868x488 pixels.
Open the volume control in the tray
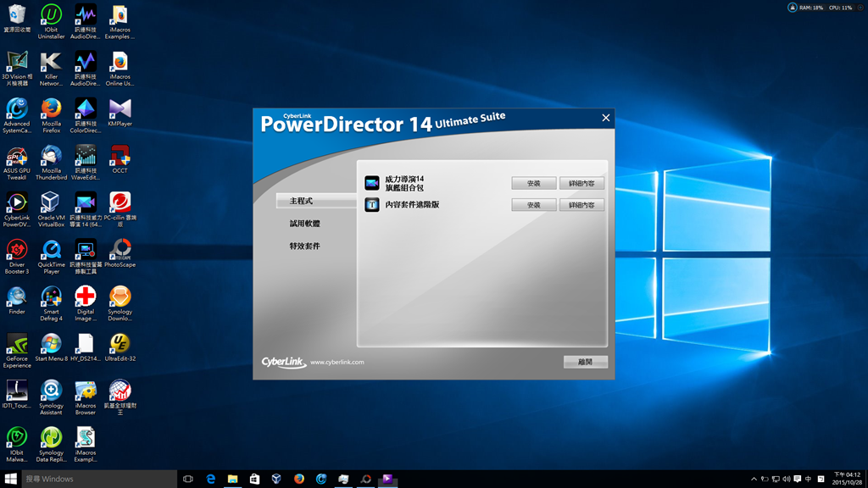click(x=787, y=480)
